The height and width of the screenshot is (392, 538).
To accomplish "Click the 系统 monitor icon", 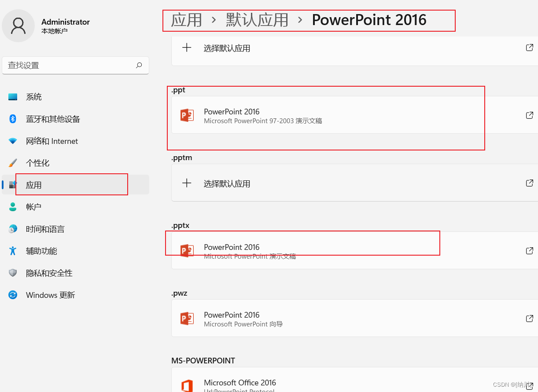I will [13, 97].
